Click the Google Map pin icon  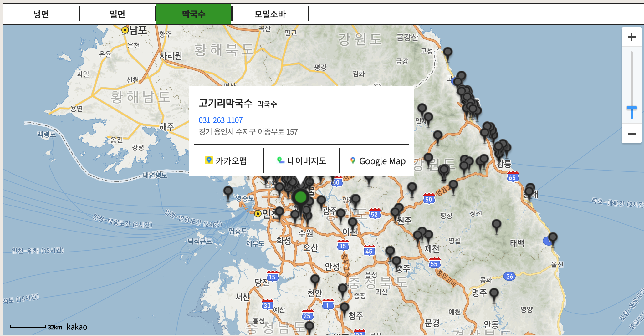[x=353, y=160]
